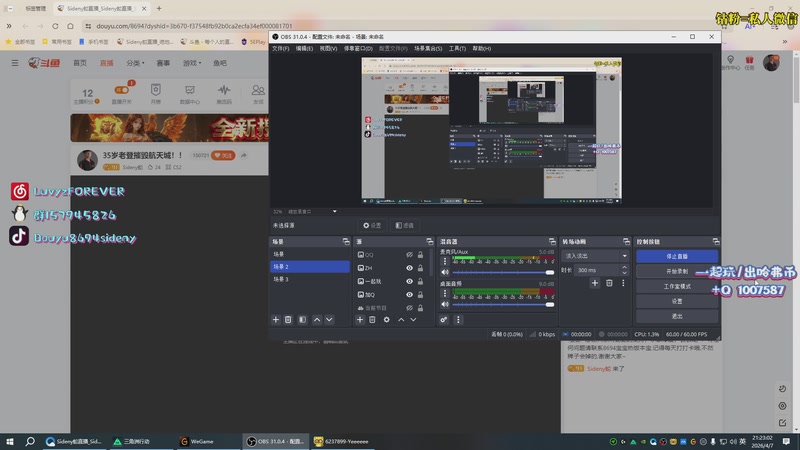Toggle lock on 加Q source
This screenshot has height=450, width=800.
[x=420, y=294]
